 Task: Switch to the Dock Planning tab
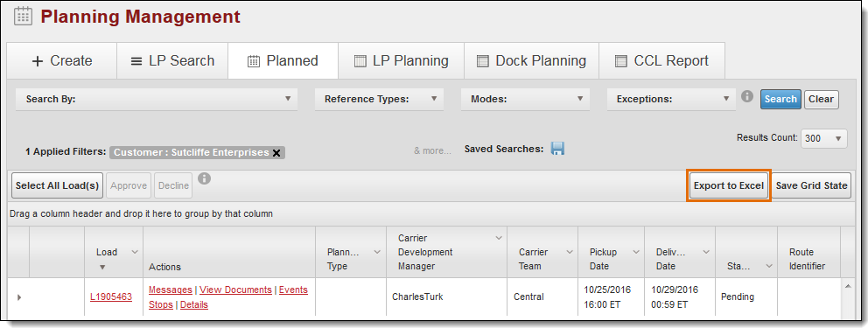[531, 61]
